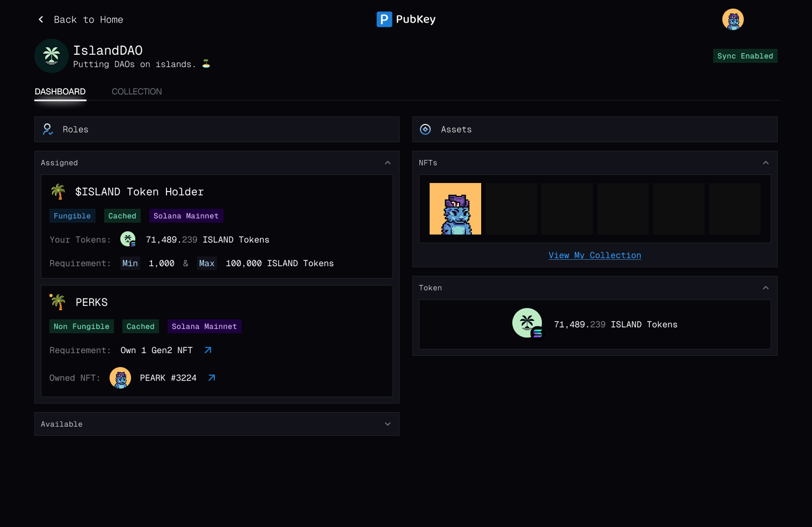Viewport: 812px width, 527px height.
Task: Click the Assets panel circle icon
Action: pos(425,129)
